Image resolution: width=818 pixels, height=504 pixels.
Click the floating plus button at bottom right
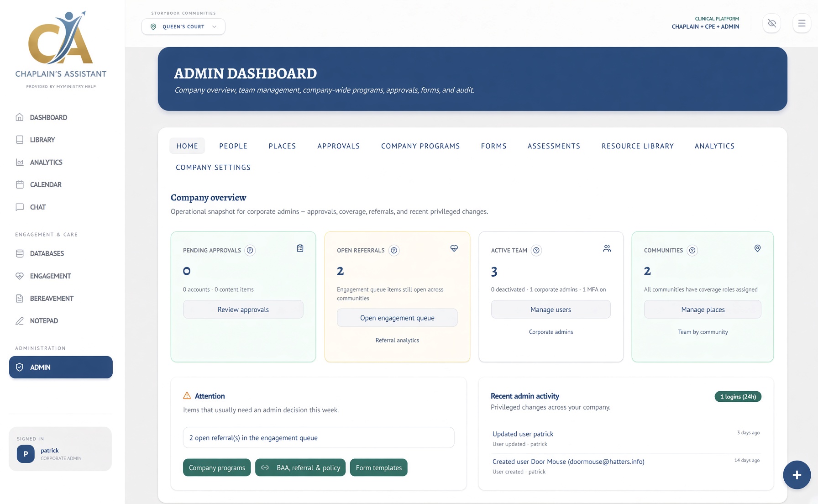click(x=797, y=475)
